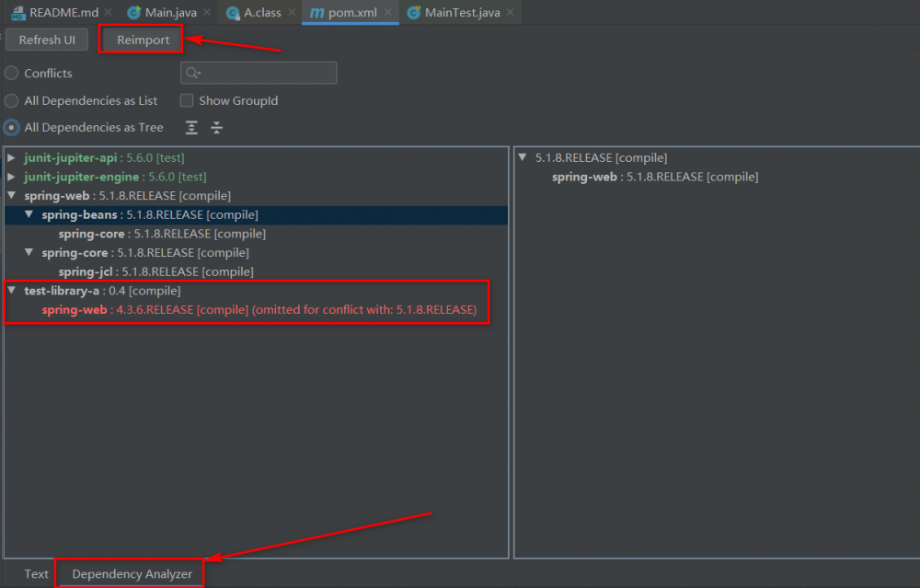Select All Dependencies as Tree option

click(11, 127)
